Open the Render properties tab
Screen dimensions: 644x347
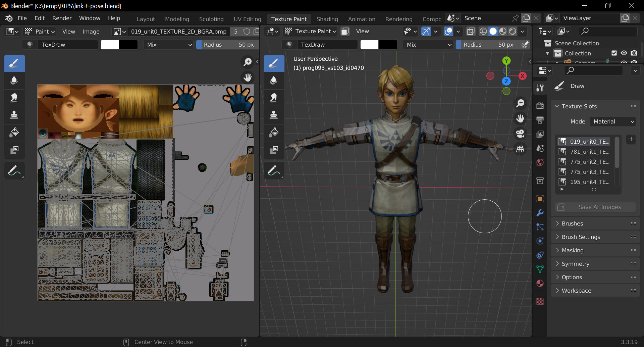click(540, 106)
